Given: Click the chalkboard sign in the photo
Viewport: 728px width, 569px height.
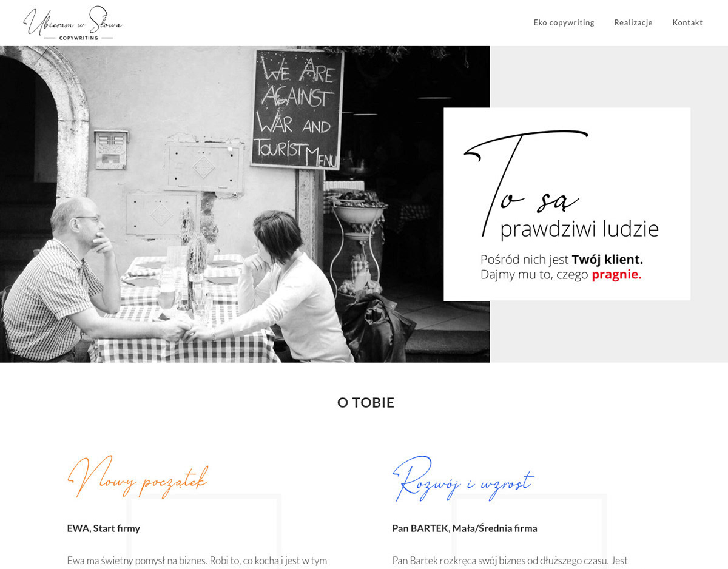Looking at the screenshot, I should coord(297,109).
